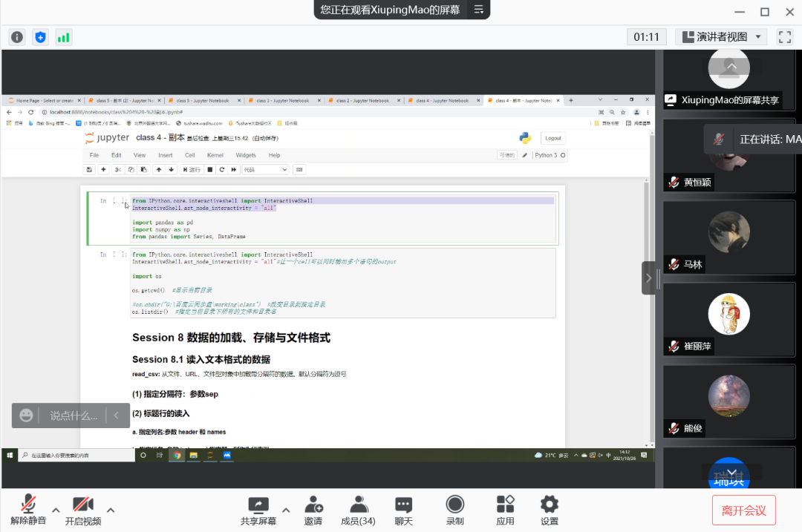The width and height of the screenshot is (802, 532).
Task: Click Chrome icon in shared Windows taskbar
Action: (177, 455)
